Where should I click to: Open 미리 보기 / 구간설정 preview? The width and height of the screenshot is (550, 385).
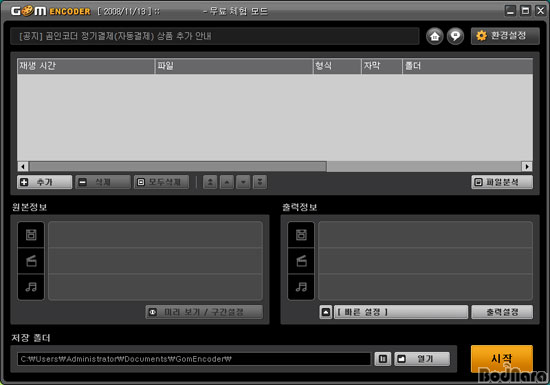point(204,312)
